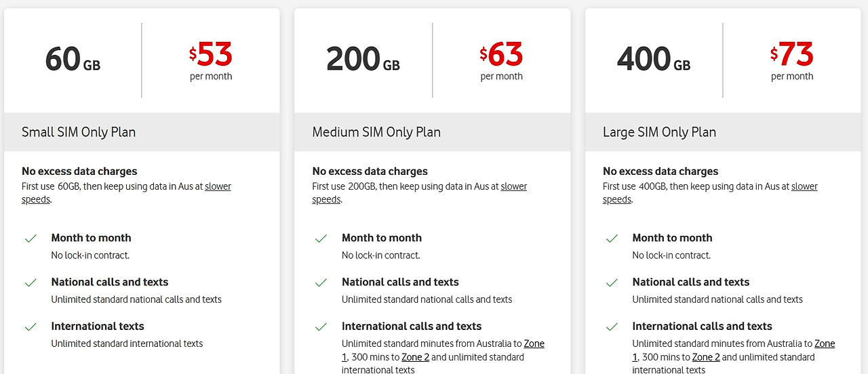Screen dimensions: 868x374
Task: Open Zone 1 link in Large plan
Action: 825,344
